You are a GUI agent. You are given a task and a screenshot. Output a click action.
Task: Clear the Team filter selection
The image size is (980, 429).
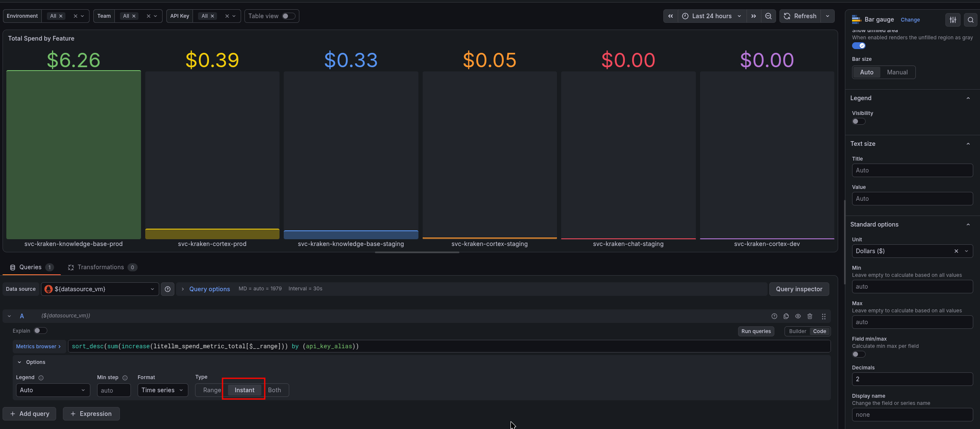coord(149,16)
